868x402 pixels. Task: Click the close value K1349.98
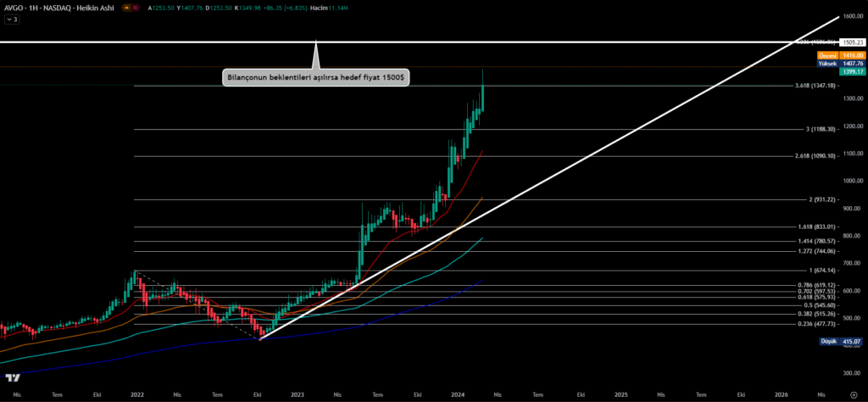(249, 8)
